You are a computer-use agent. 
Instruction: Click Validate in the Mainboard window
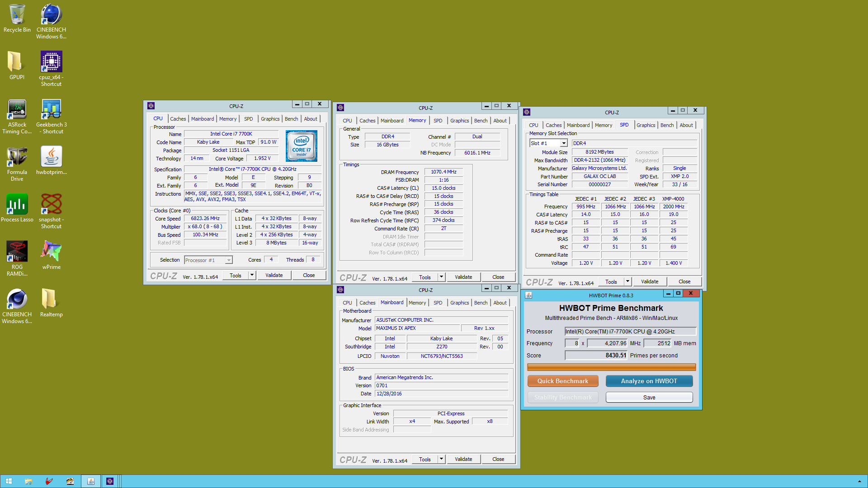pos(463,459)
